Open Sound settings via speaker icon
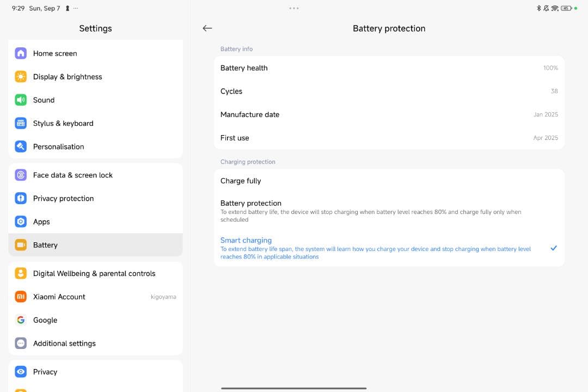 pos(21,100)
